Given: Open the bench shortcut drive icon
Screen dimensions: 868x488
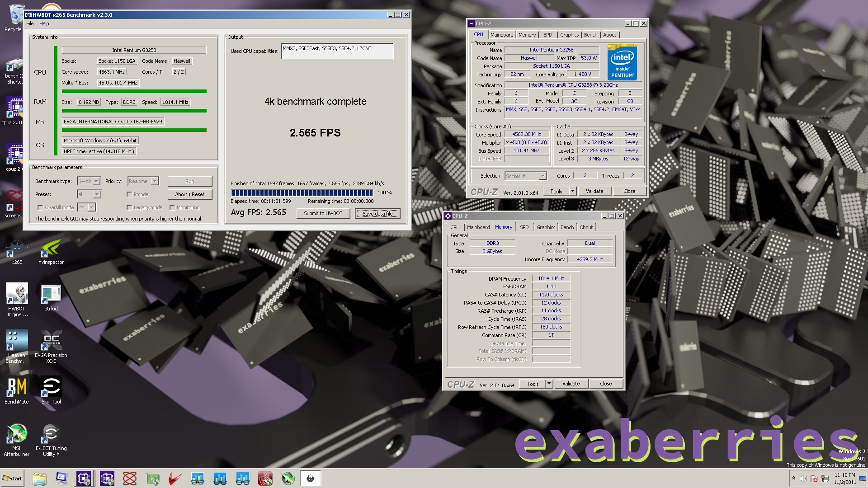Looking at the screenshot, I should pyautogui.click(x=14, y=71).
